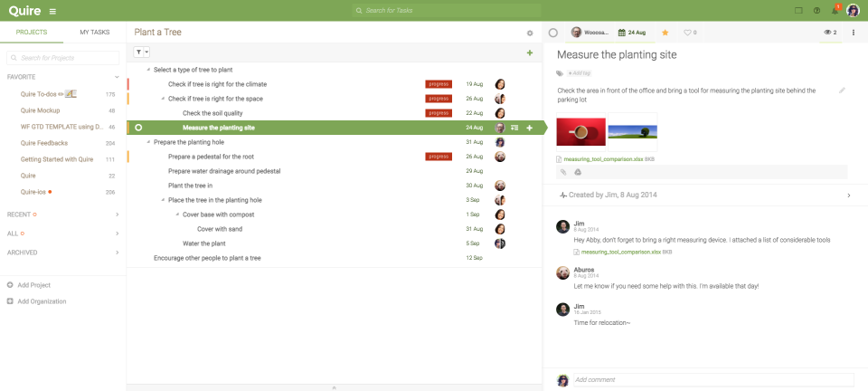Click progress tag on Check climate row

(439, 84)
